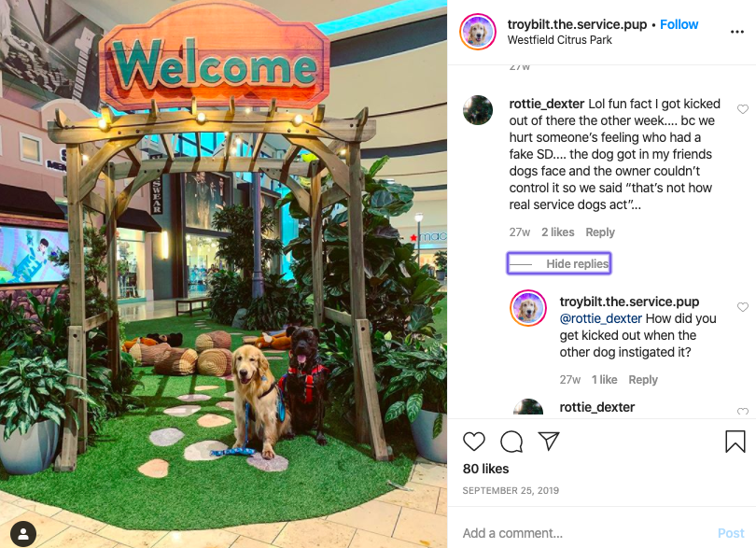Like the partially visible bottom rottie_dexter reply
Image resolution: width=756 pixels, height=548 pixels.
click(743, 412)
